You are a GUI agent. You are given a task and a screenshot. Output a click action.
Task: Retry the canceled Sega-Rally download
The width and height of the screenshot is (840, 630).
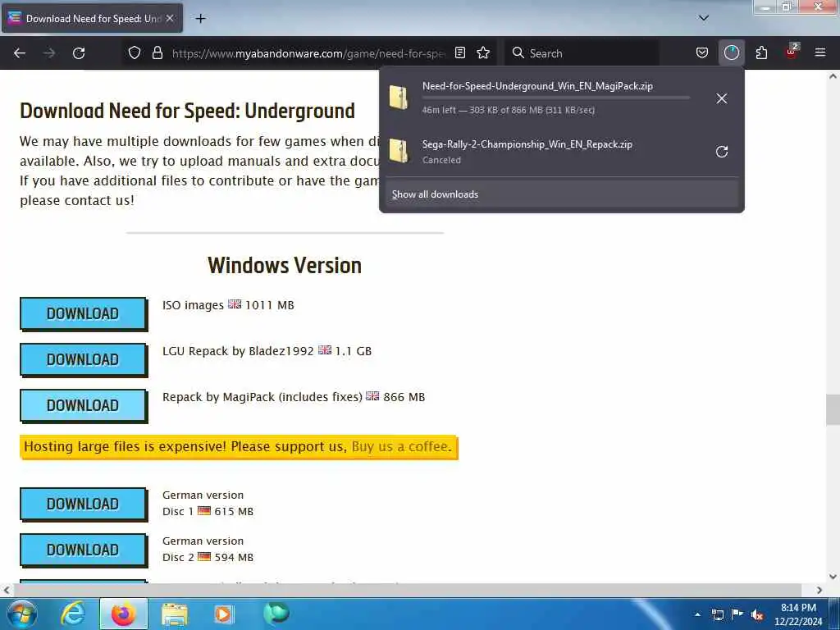coord(722,152)
